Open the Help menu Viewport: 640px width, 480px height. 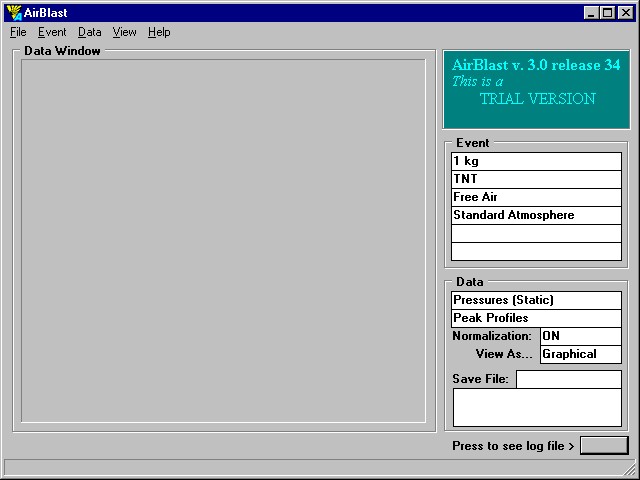point(159,32)
